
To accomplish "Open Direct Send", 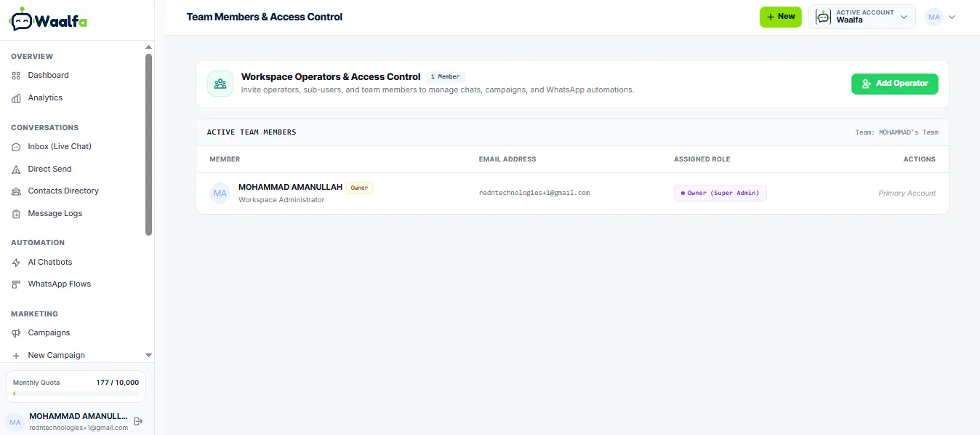I will click(x=49, y=169).
